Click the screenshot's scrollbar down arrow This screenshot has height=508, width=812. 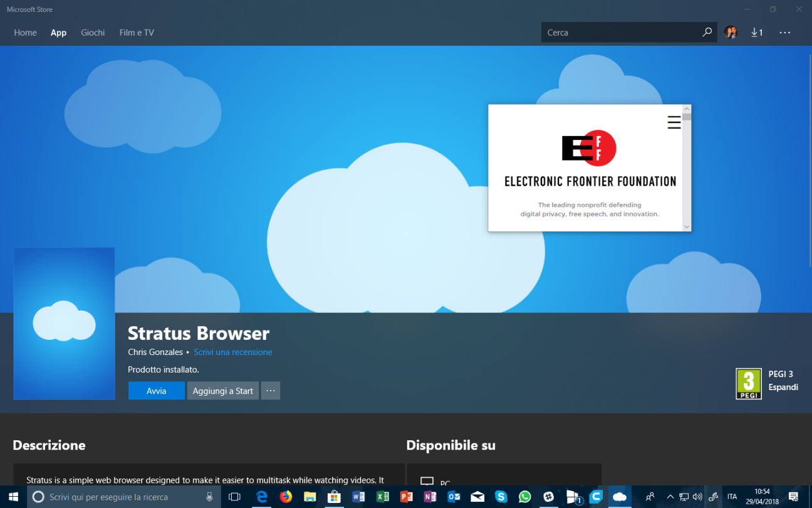click(687, 226)
